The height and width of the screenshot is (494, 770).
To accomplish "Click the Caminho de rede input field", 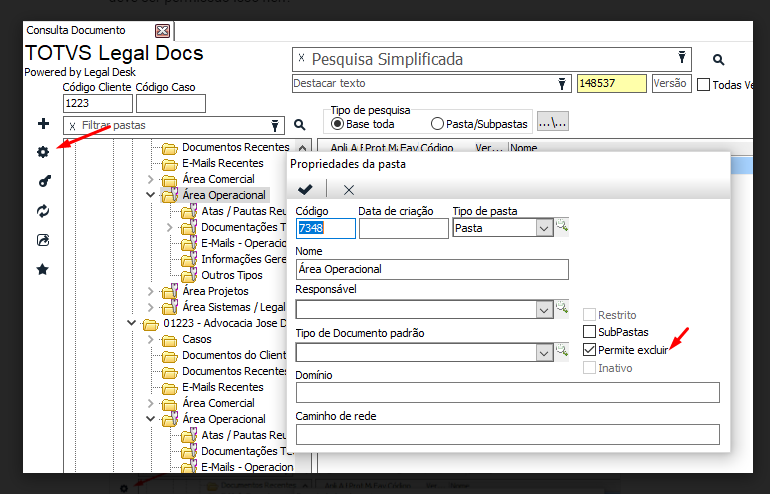I will pos(508,435).
